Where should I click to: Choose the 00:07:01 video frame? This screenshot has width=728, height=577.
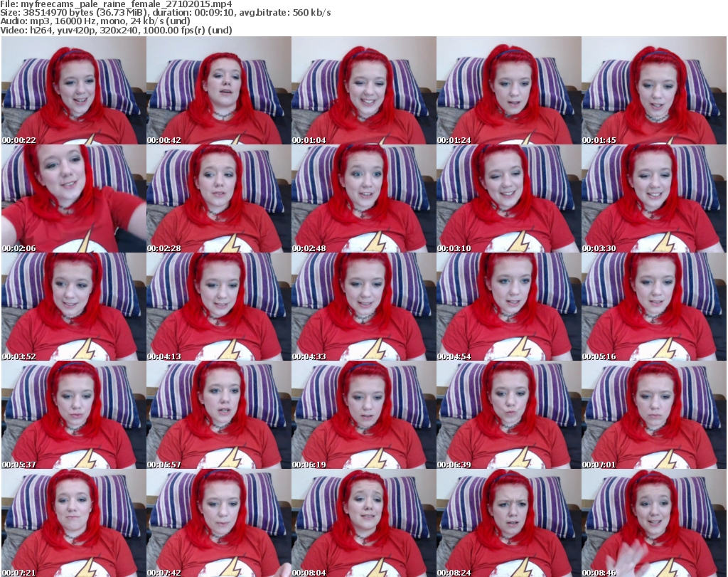654,415
